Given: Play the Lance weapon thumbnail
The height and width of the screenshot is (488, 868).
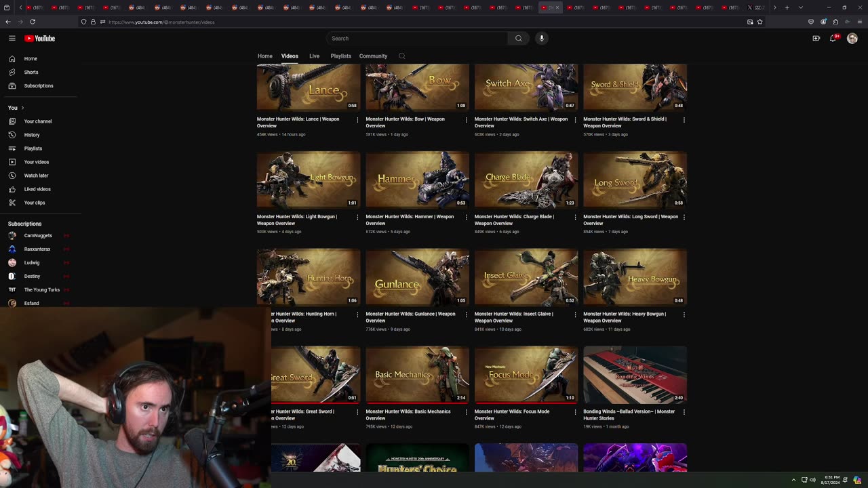Looking at the screenshot, I should (x=309, y=87).
